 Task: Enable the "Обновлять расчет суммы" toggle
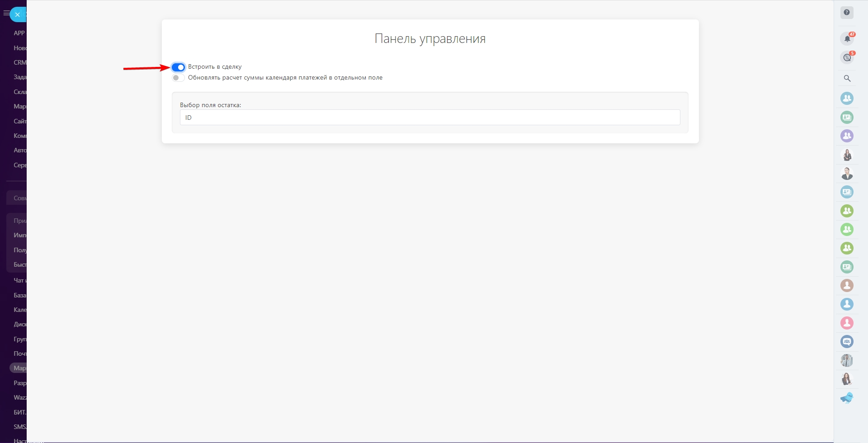(178, 78)
